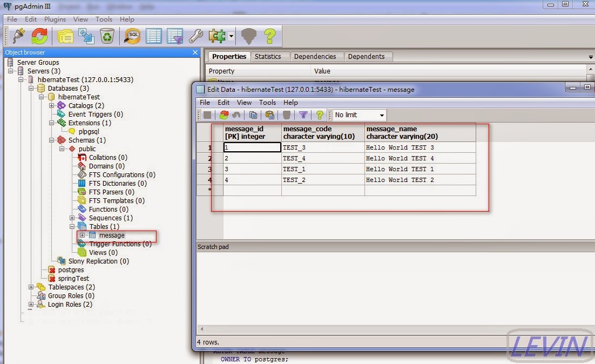The height and width of the screenshot is (364, 595).
Task: Select Functions (0) in tree
Action: pyautogui.click(x=109, y=210)
